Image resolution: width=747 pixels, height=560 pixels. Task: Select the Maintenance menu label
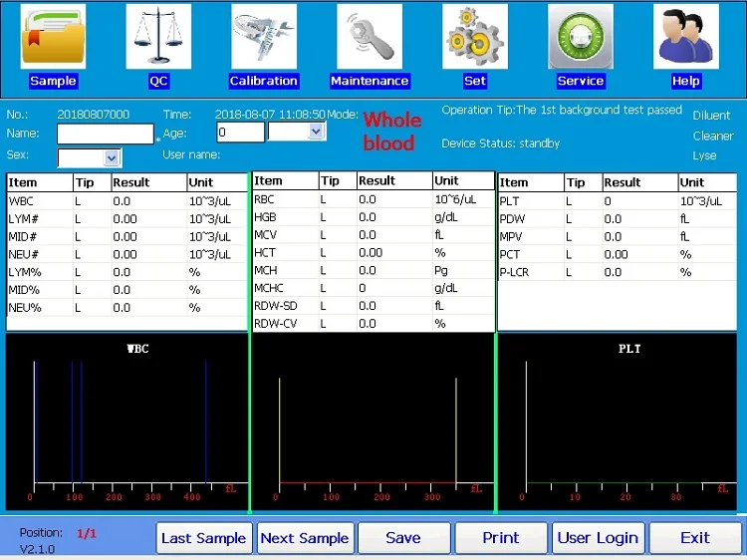(370, 81)
